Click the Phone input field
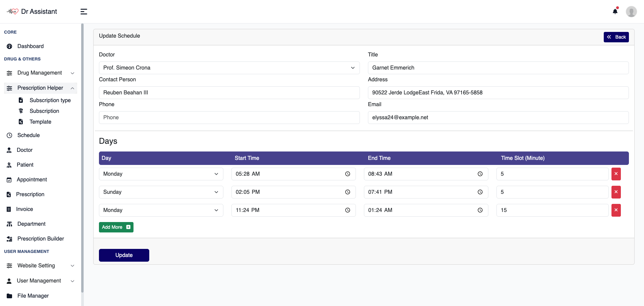 229,118
